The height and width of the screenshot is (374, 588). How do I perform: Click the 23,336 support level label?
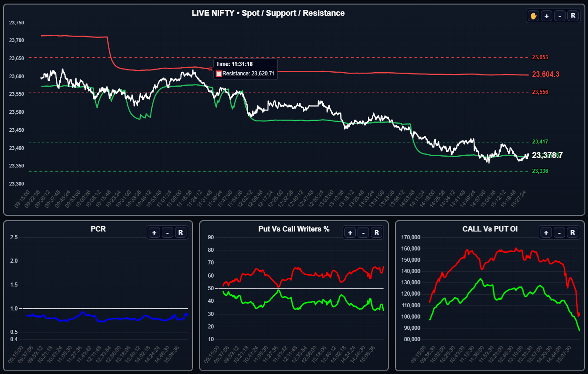[x=540, y=171]
